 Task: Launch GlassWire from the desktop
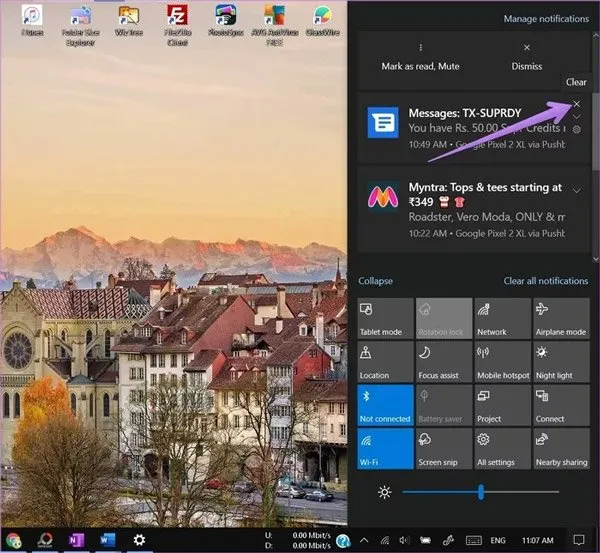click(321, 22)
